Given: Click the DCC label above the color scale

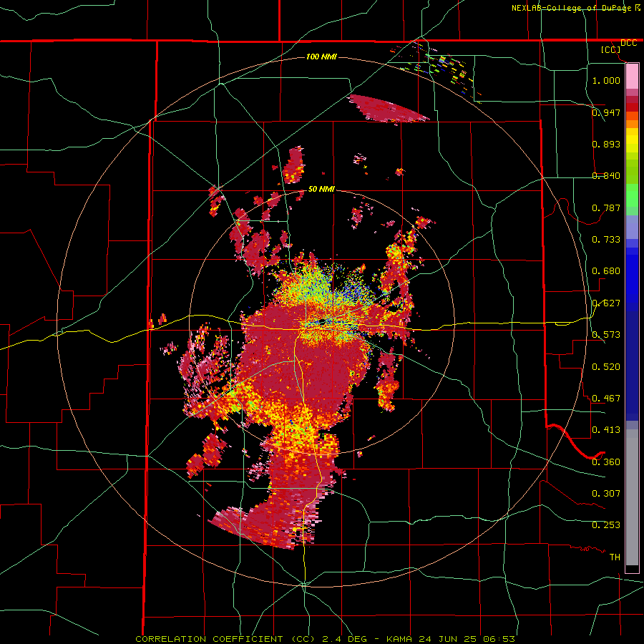Looking at the screenshot, I should pyautogui.click(x=628, y=43).
